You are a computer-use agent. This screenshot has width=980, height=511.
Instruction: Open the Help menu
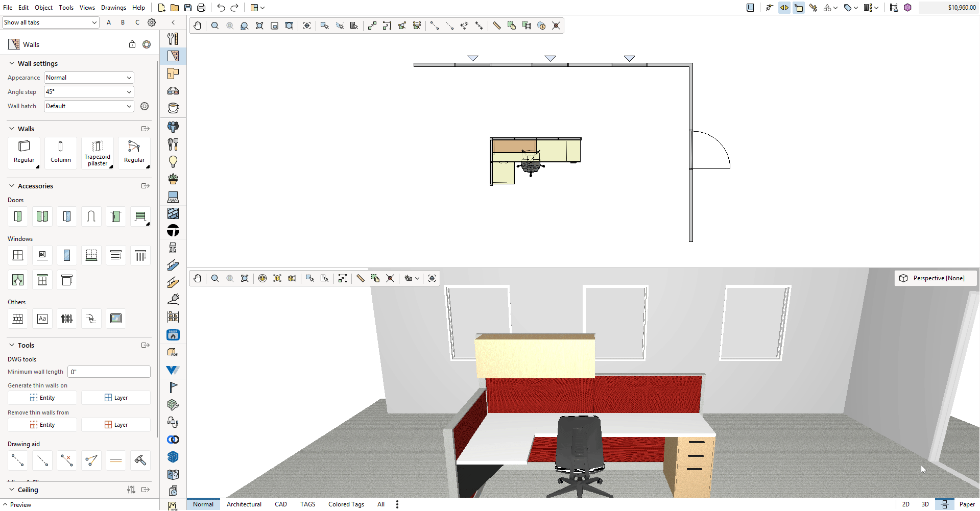[x=138, y=8]
